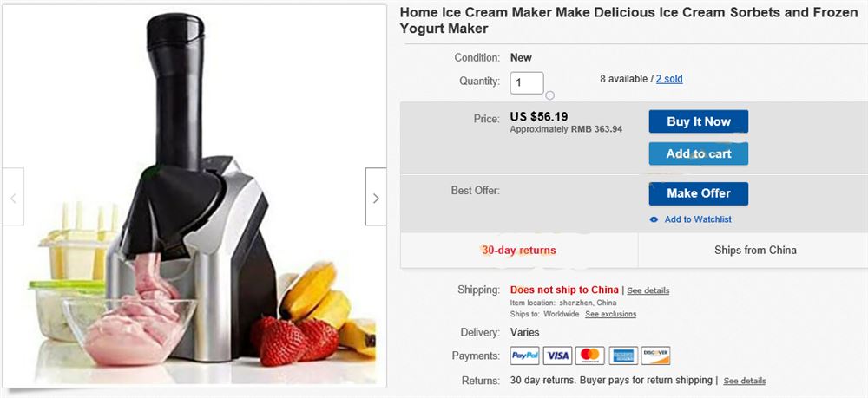Screen dimensions: 868x398
Task: Show previous product image with left arrow
Action: click(13, 198)
